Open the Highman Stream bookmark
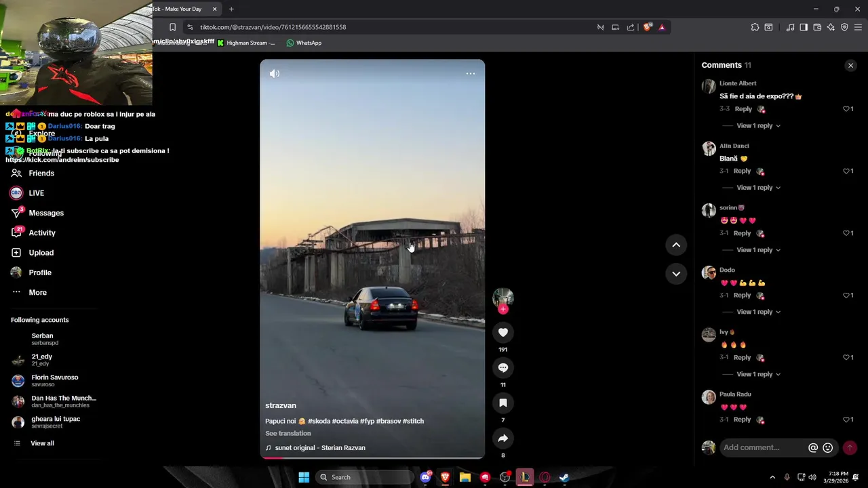This screenshot has height=488, width=868. [x=245, y=43]
